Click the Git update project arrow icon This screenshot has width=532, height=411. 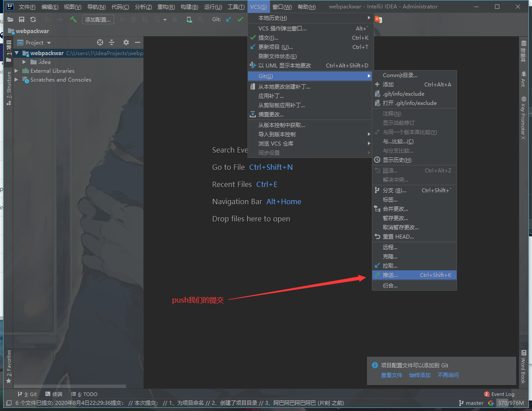[229, 19]
